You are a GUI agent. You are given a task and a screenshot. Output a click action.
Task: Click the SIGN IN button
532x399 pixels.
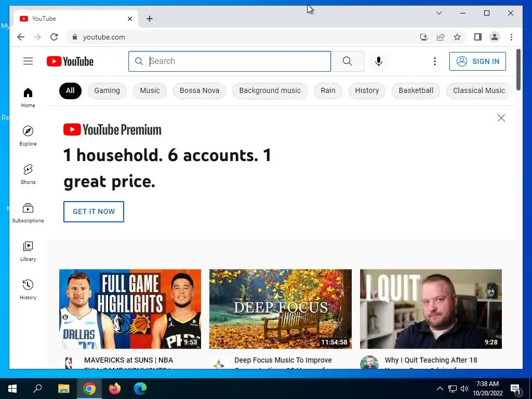[x=477, y=61]
